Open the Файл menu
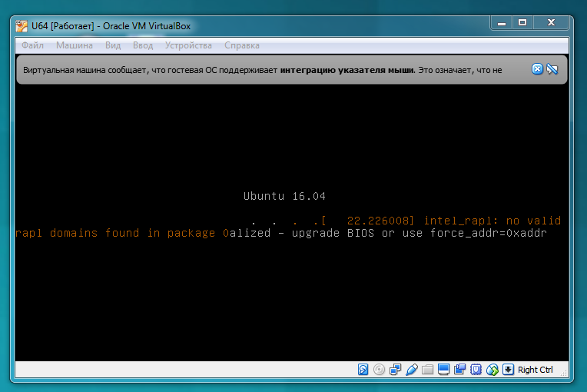The width and height of the screenshot is (587, 392). tap(32, 45)
